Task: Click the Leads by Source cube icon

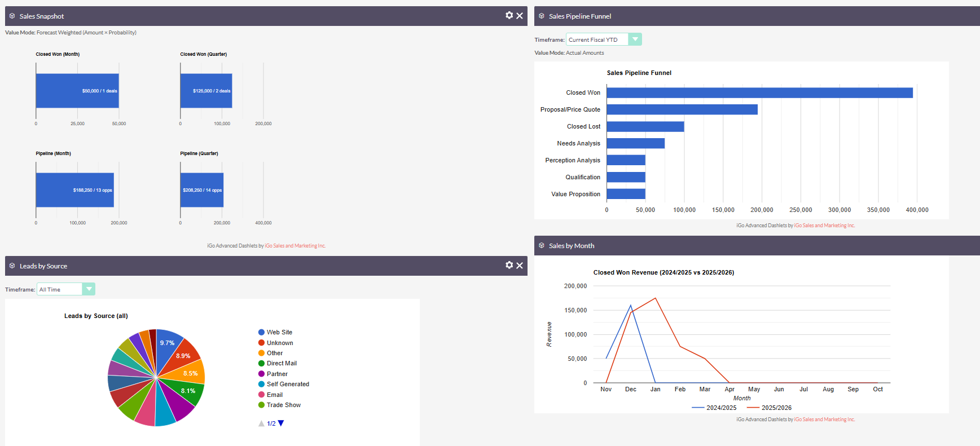Action: tap(12, 266)
